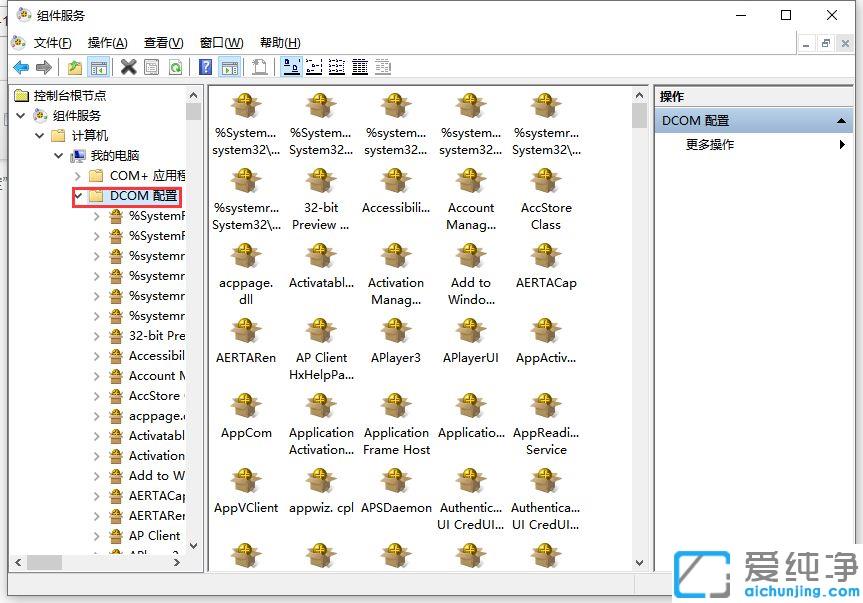Screen dimensions: 863x603
Task: Select DCOM 配置 folder in the tree
Action: point(143,196)
